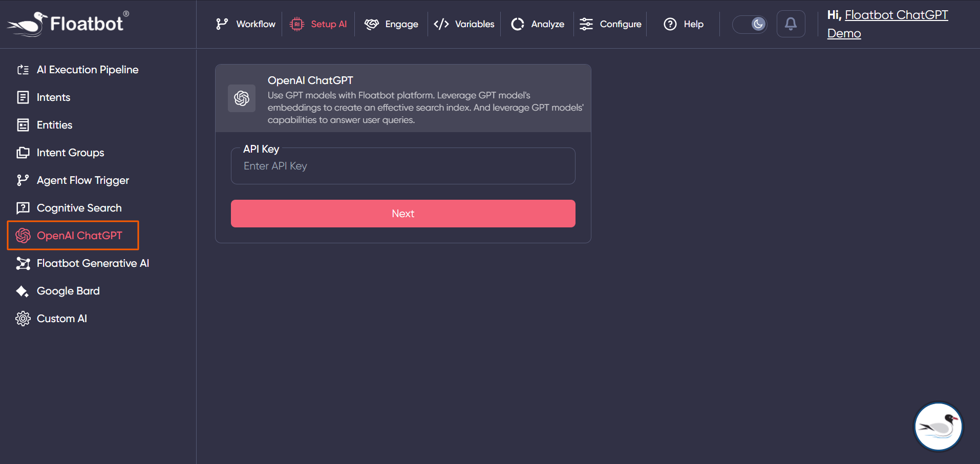
Task: Open the notification bell
Action: (x=791, y=24)
